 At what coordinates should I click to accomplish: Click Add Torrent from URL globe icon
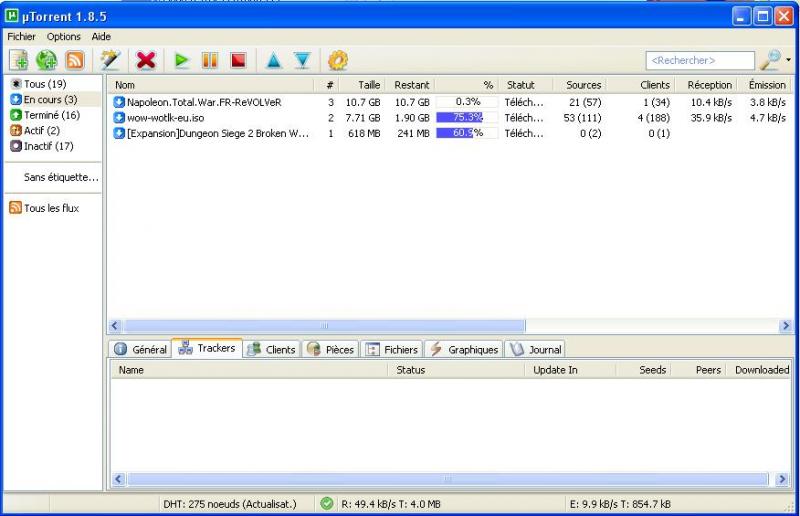click(46, 60)
